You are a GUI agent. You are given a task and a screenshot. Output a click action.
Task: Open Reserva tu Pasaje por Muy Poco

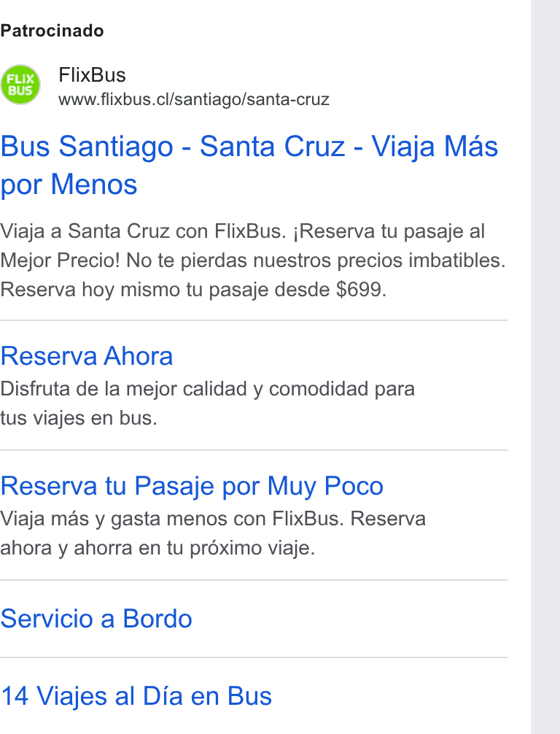pos(192,485)
